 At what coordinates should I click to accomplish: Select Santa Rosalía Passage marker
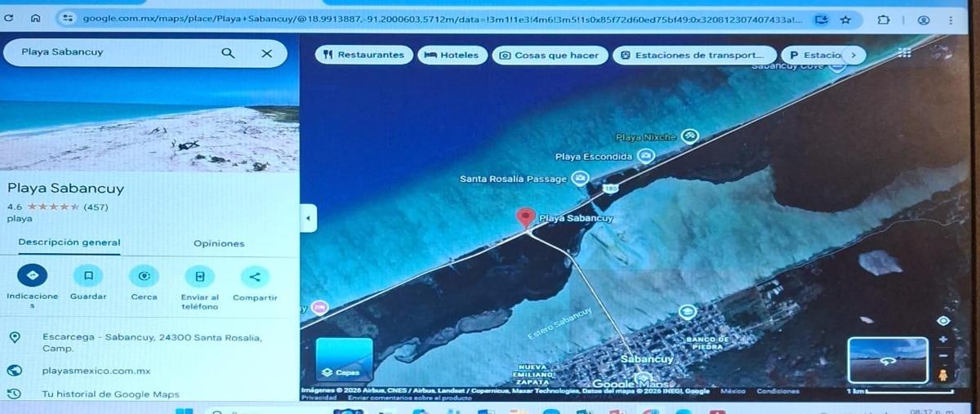click(580, 178)
